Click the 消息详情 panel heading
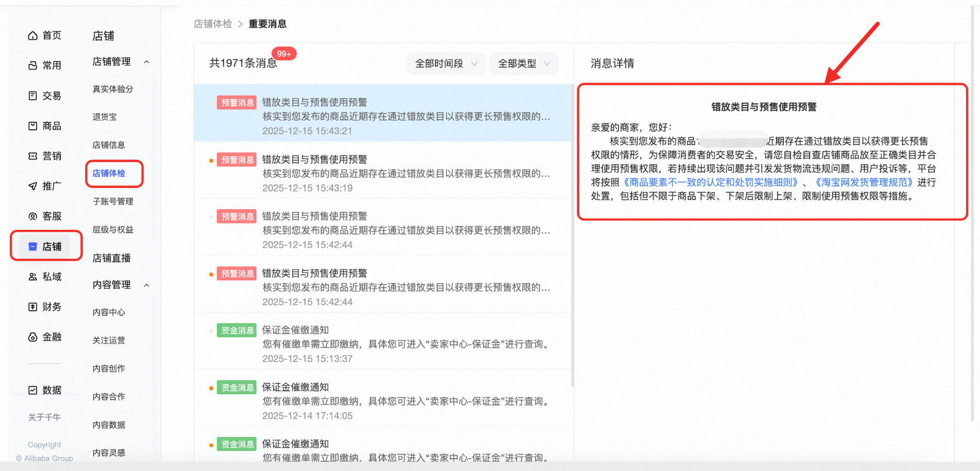980x471 pixels. tap(612, 64)
